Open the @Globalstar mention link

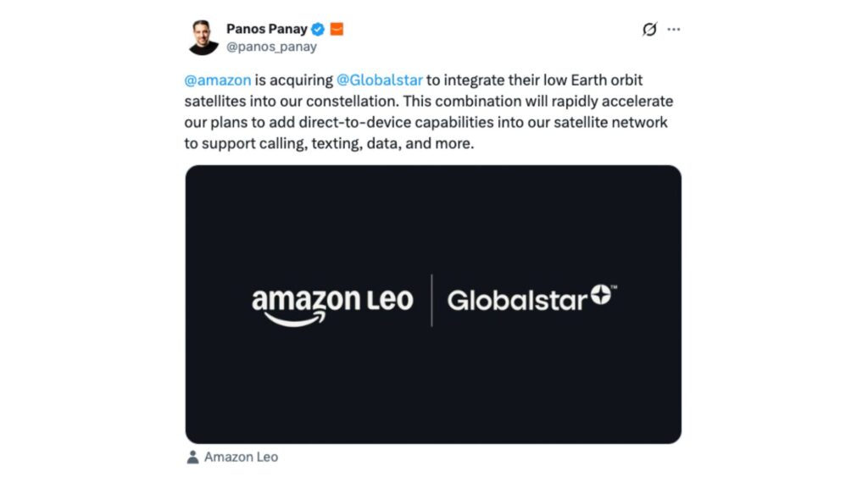(380, 80)
